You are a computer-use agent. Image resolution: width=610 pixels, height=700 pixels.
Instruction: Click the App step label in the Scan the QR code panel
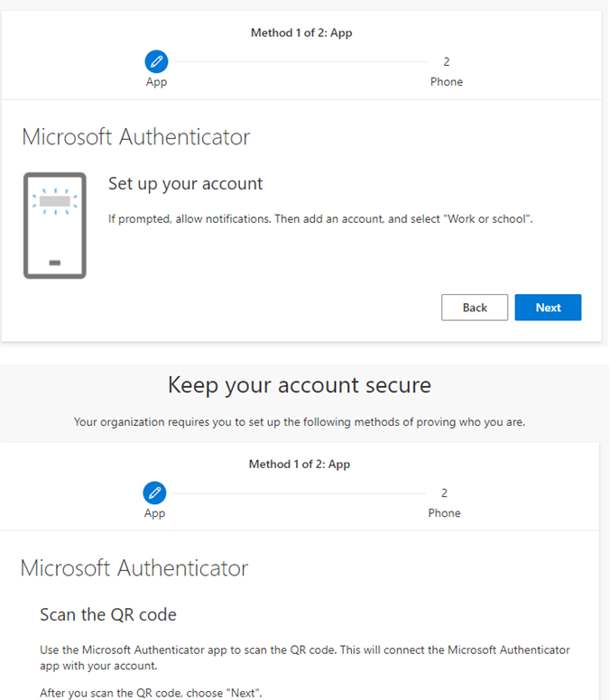(x=155, y=513)
